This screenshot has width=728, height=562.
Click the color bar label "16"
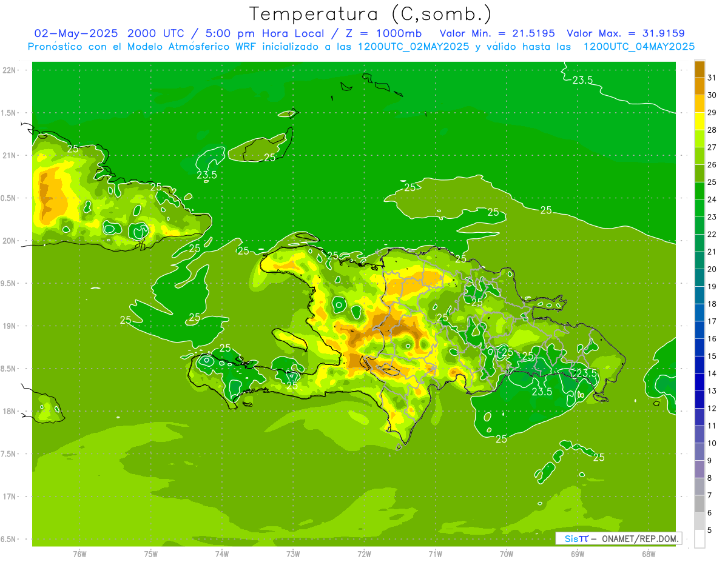[x=712, y=339]
